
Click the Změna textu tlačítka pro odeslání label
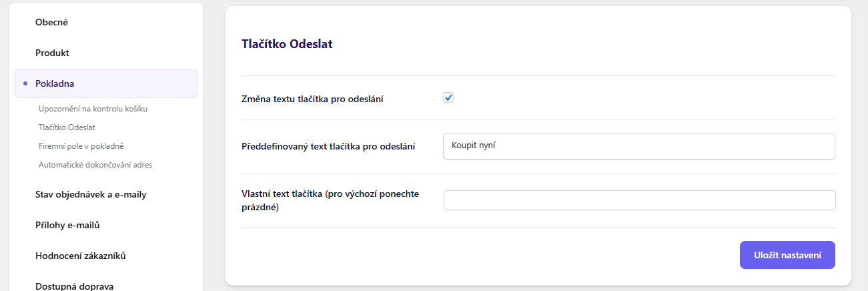312,99
